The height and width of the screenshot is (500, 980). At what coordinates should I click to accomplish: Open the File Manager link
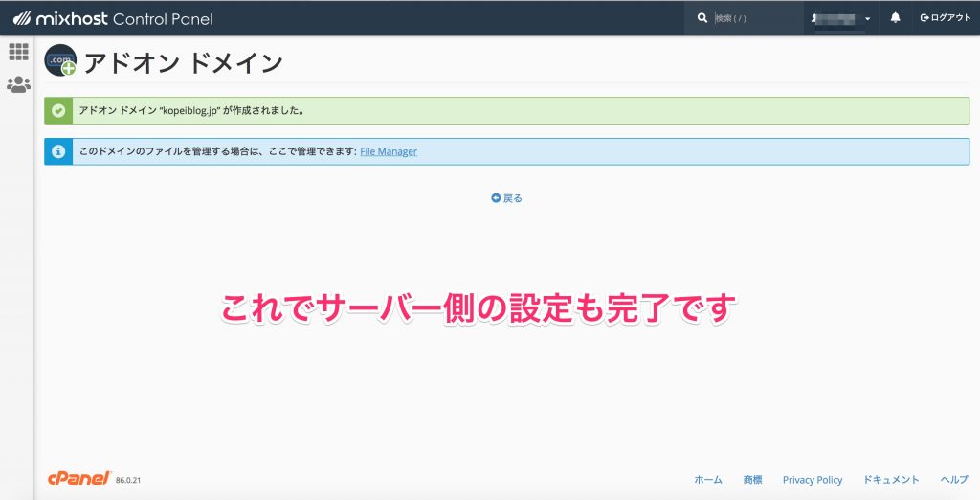pyautogui.click(x=388, y=151)
